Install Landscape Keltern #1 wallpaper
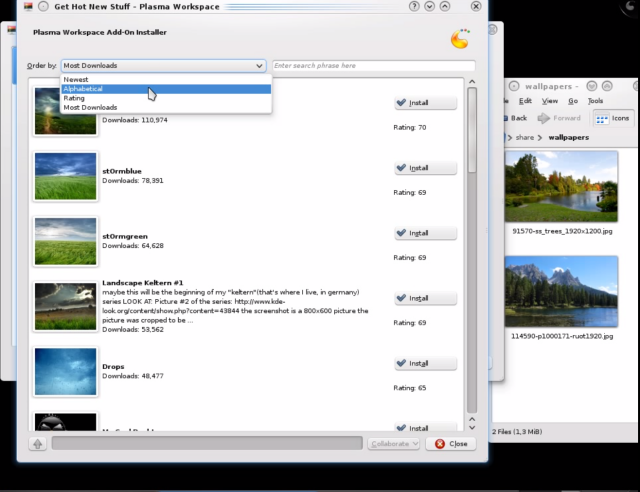Image resolution: width=640 pixels, height=492 pixels. [x=425, y=298]
